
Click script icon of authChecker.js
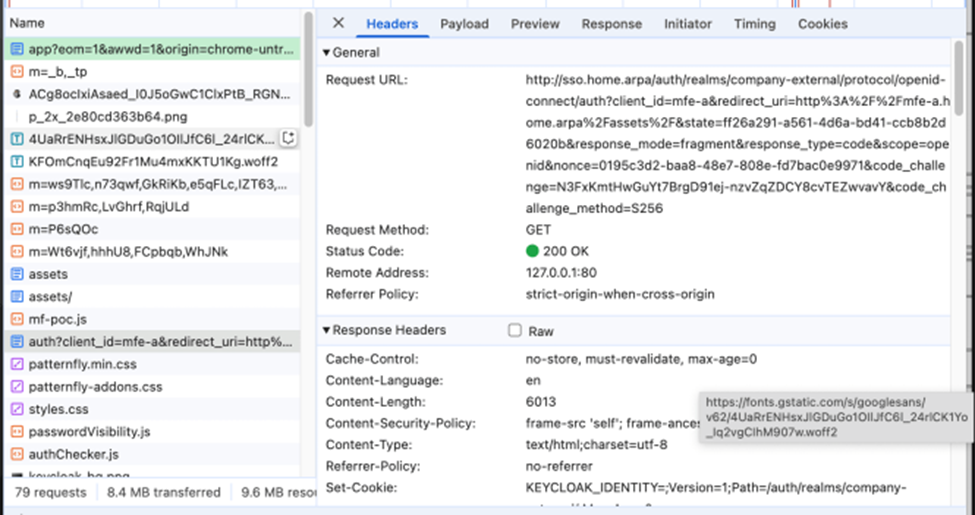coord(17,454)
